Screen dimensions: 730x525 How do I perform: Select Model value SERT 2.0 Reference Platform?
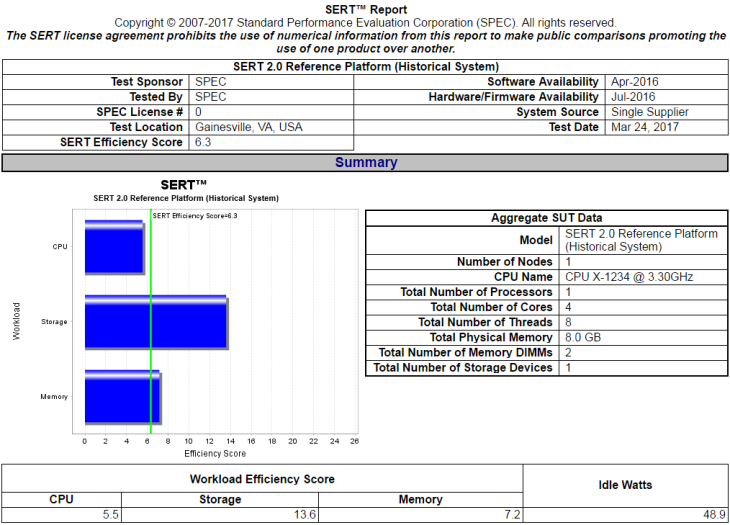click(x=641, y=240)
